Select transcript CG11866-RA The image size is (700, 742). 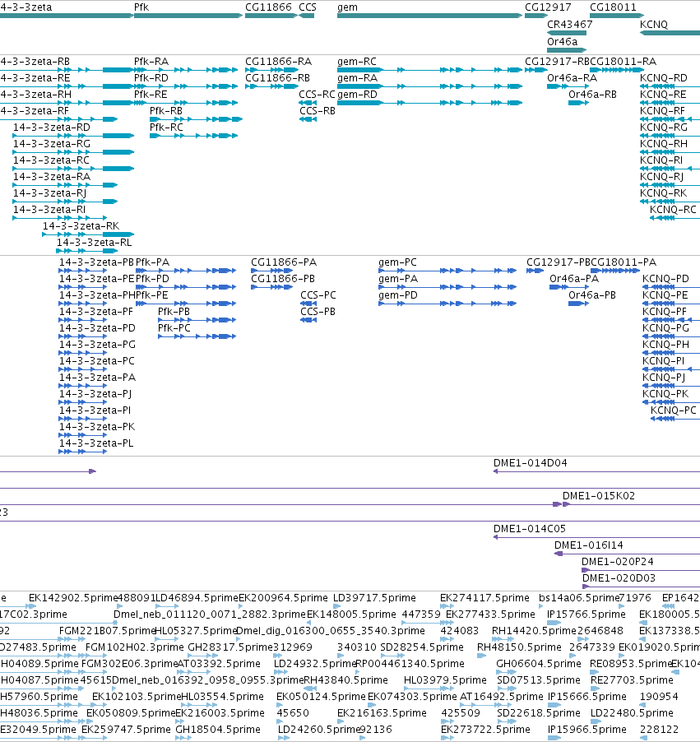[278, 62]
